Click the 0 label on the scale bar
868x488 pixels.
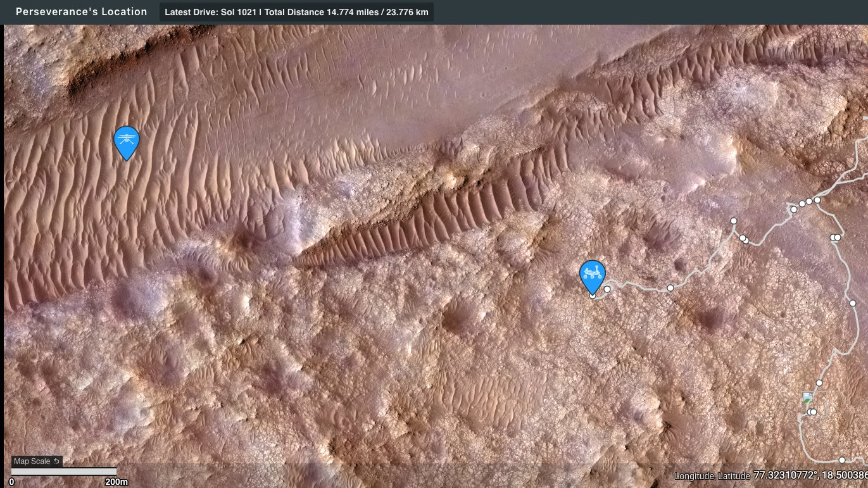click(11, 482)
